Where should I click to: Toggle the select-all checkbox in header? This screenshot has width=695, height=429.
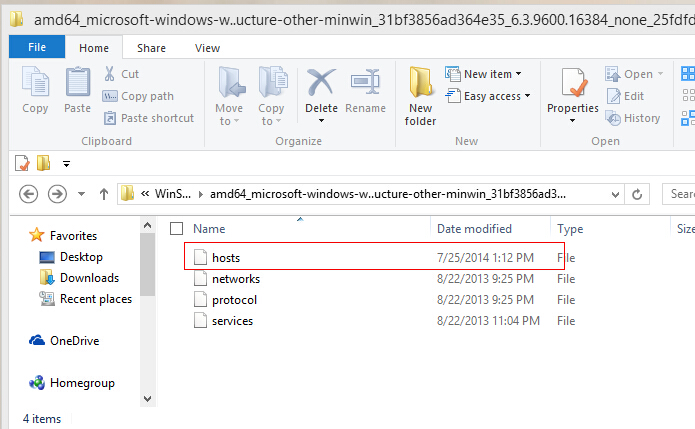click(x=177, y=229)
